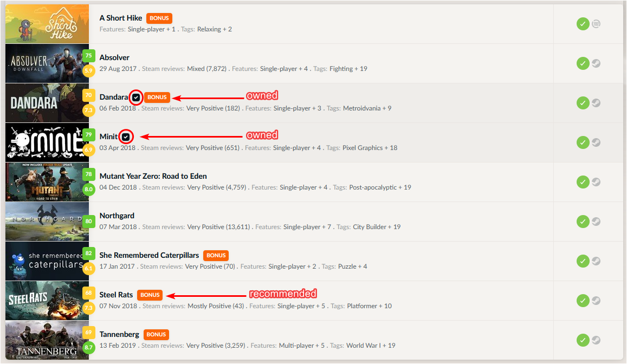Open the Dandara game title link
Viewport: 627px width, 364px height.
pos(114,97)
